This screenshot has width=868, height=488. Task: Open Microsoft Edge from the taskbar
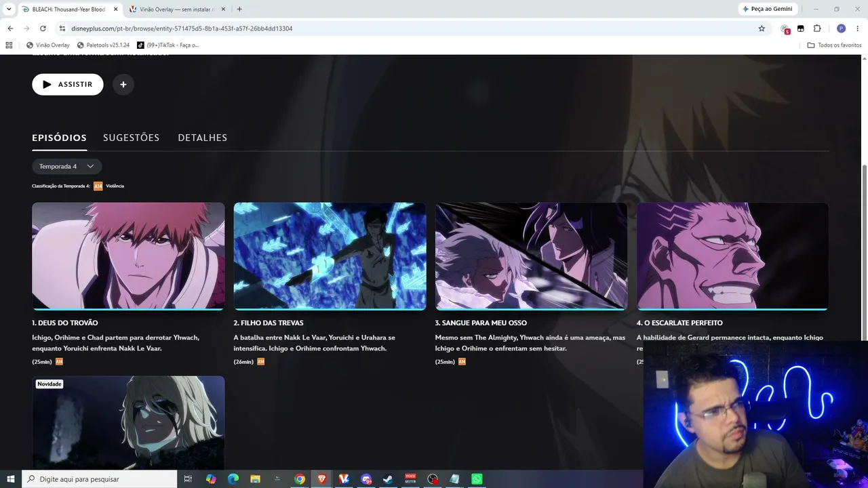coord(233,479)
